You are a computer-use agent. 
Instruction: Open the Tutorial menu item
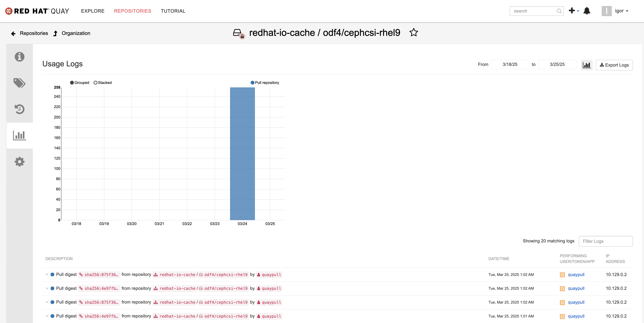[x=173, y=11]
